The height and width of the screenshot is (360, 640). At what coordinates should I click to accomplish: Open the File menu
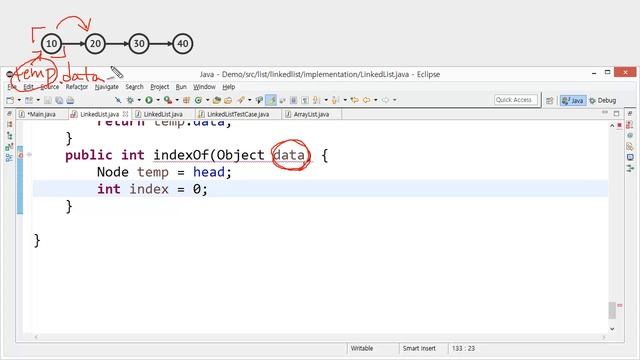click(11, 87)
